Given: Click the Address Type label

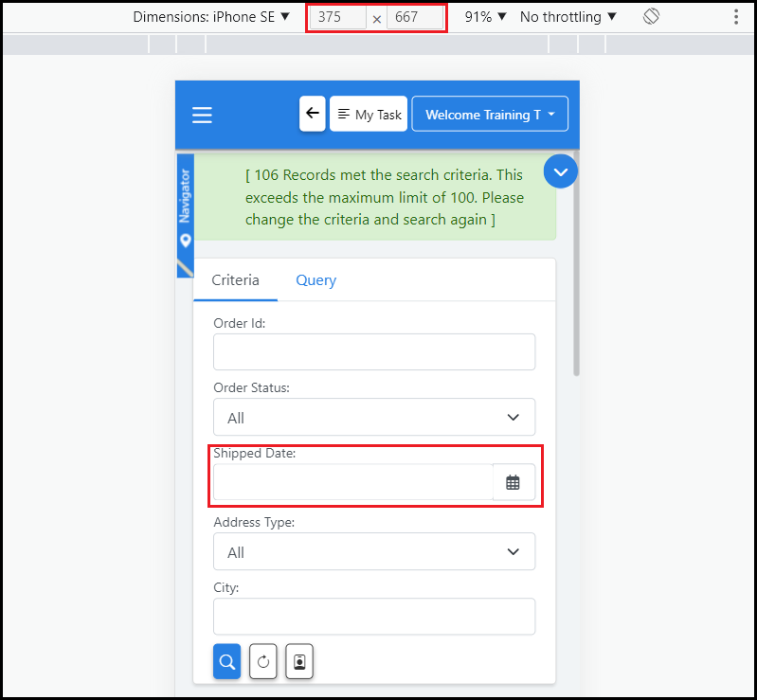Looking at the screenshot, I should pyautogui.click(x=254, y=522).
